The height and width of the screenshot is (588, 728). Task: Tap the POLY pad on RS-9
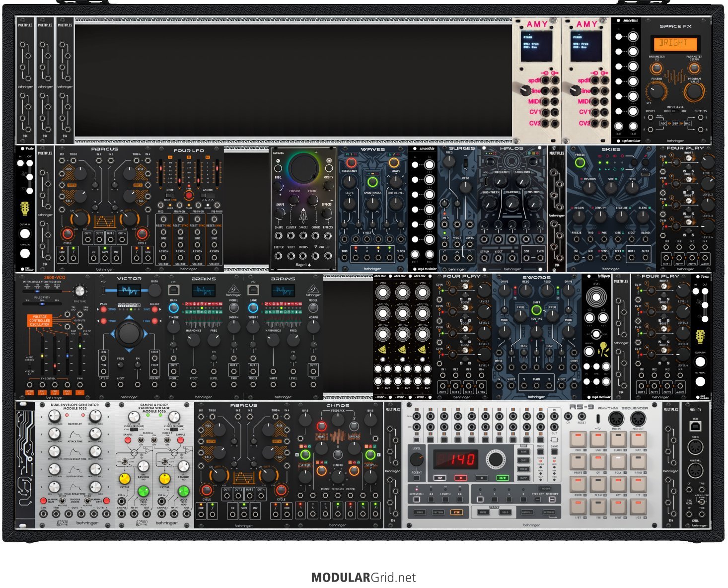click(x=618, y=462)
